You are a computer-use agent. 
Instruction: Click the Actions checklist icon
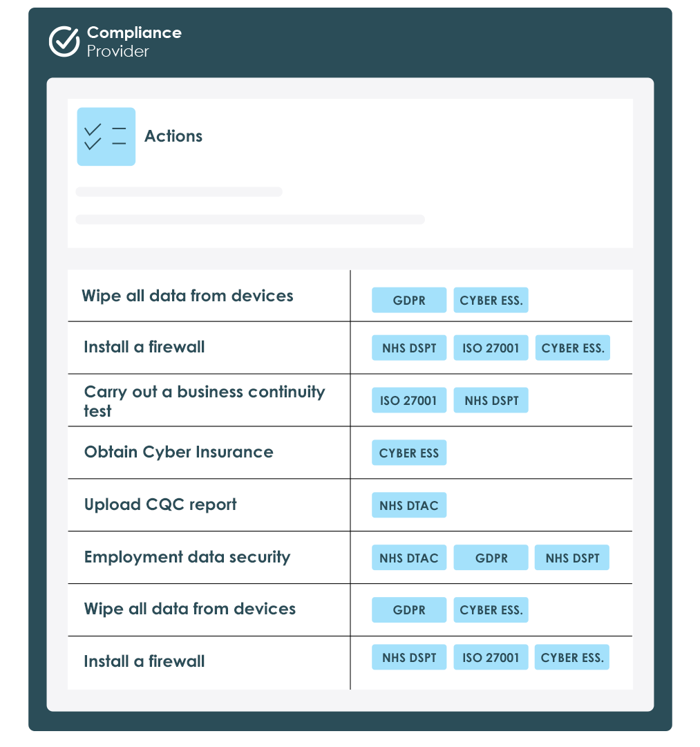(106, 137)
